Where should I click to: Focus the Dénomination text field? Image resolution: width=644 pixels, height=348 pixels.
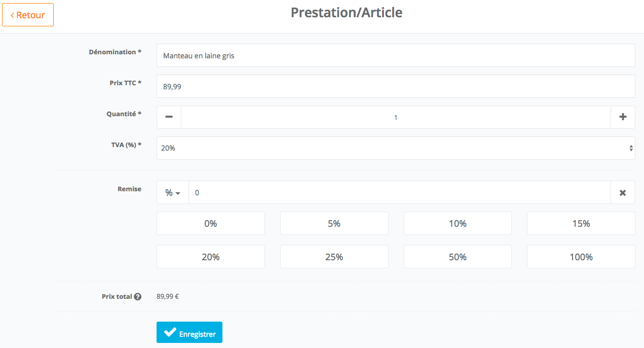(x=395, y=55)
